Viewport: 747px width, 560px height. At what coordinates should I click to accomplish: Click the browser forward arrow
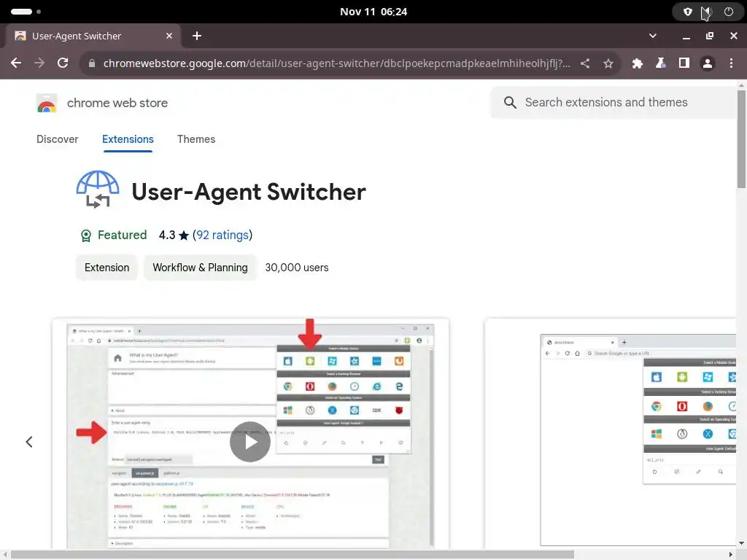(39, 63)
